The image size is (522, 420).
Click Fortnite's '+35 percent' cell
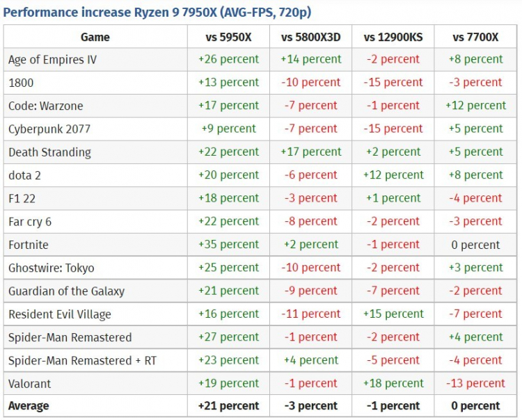coord(228,245)
